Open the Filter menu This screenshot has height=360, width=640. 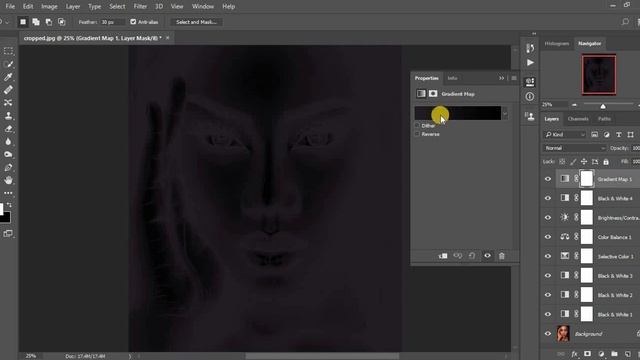click(140, 7)
